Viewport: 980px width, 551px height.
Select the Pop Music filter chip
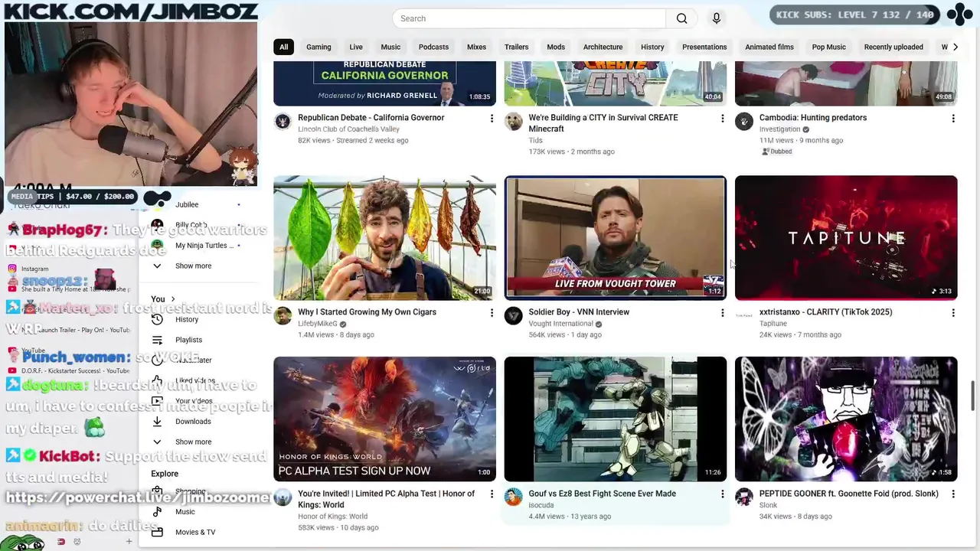pos(828,47)
